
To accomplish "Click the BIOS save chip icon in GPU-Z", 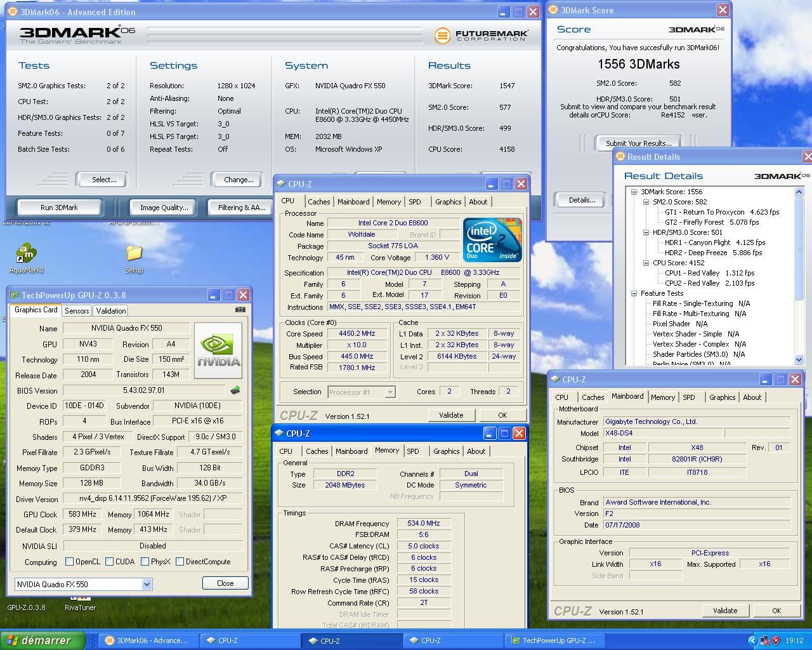I will [235, 390].
